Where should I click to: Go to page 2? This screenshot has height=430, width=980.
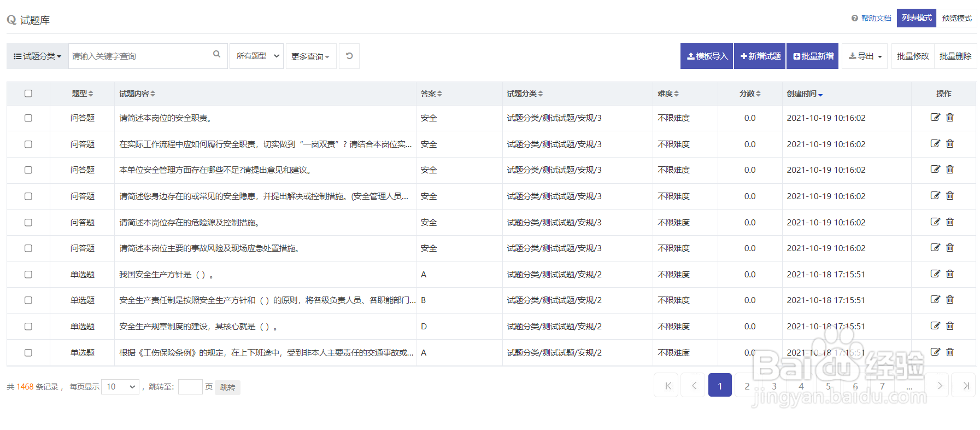[747, 385]
